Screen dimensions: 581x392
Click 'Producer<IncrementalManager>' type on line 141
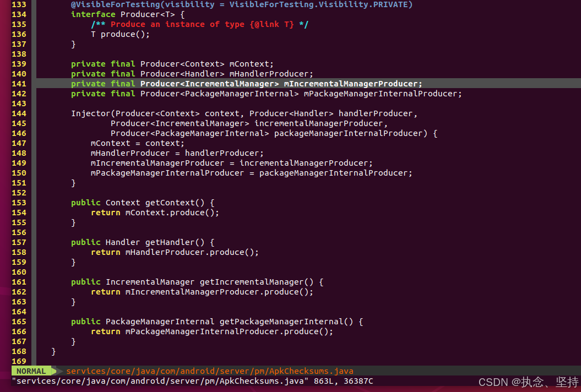(210, 84)
